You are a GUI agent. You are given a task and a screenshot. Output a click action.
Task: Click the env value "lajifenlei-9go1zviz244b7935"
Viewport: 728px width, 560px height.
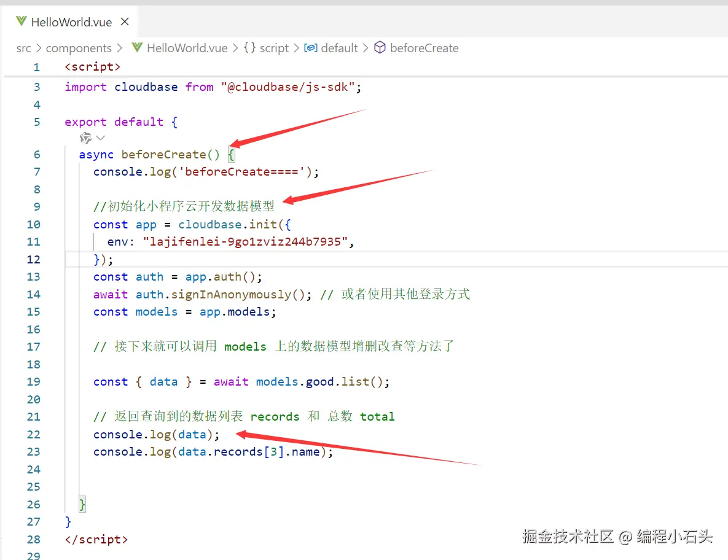245,242
